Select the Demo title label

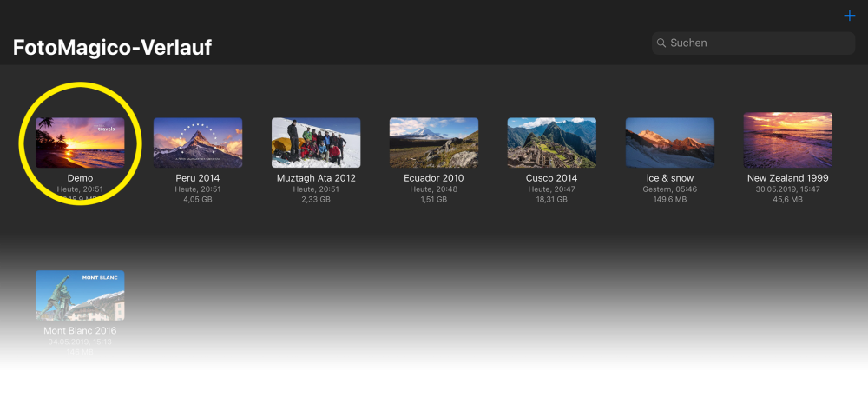click(x=80, y=178)
